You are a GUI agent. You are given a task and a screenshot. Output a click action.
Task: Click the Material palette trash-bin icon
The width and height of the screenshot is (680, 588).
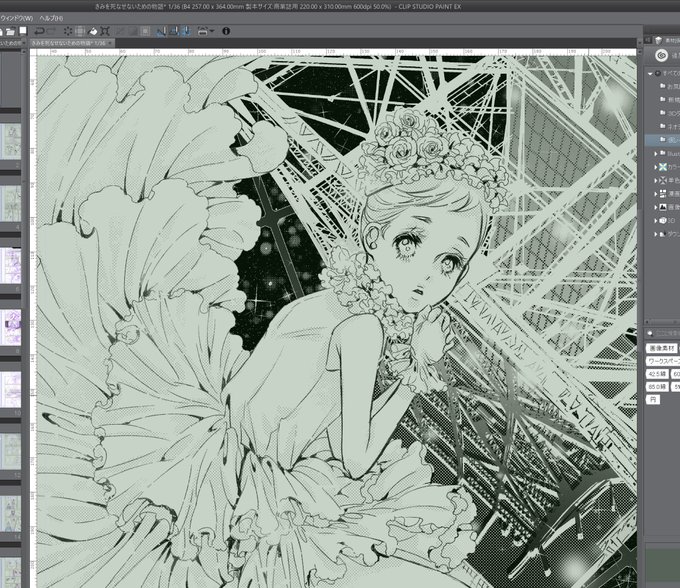coord(659,40)
